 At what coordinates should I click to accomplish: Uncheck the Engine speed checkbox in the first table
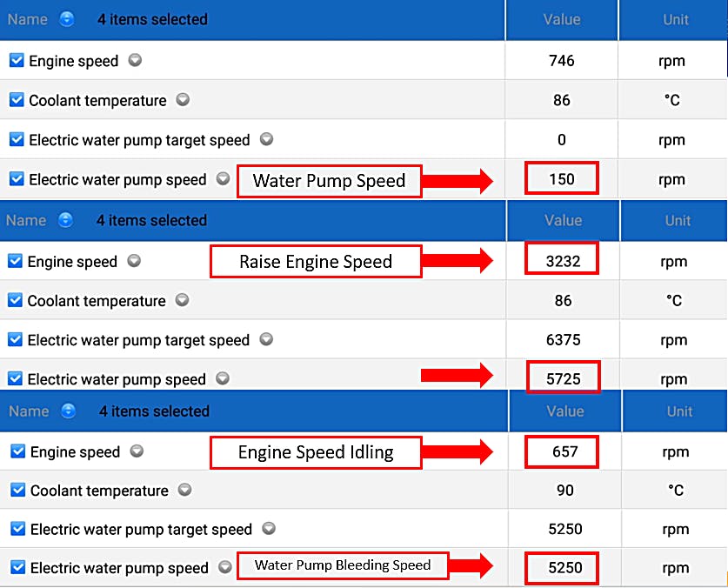[16, 61]
